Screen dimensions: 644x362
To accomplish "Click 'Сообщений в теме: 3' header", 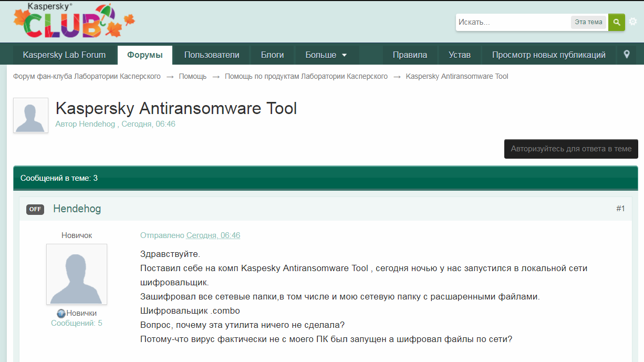I will 59,178.
